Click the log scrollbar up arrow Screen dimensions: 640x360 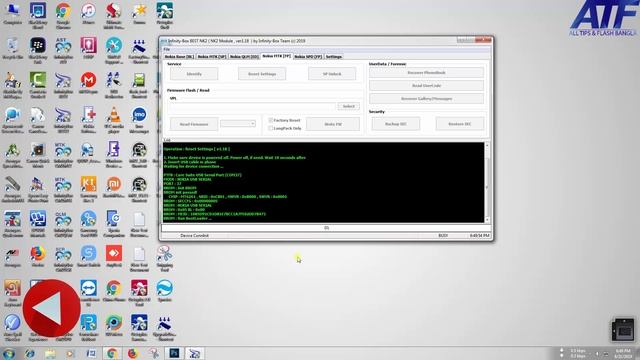pos(487,145)
